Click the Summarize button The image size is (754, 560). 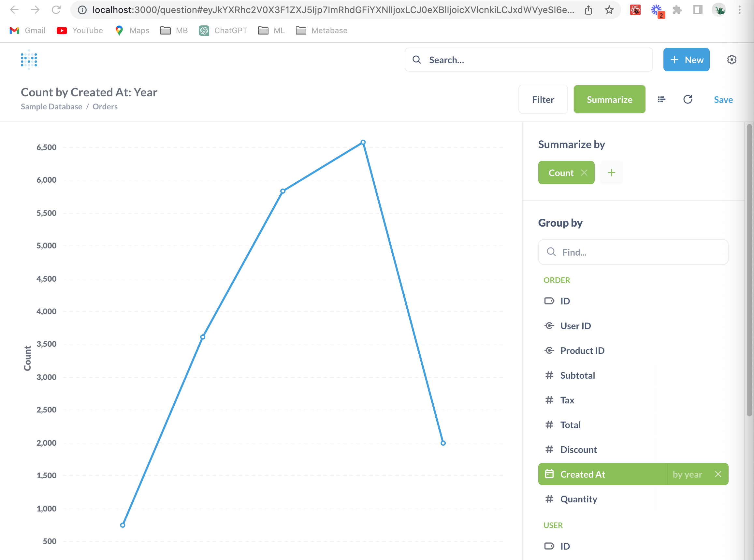point(610,99)
